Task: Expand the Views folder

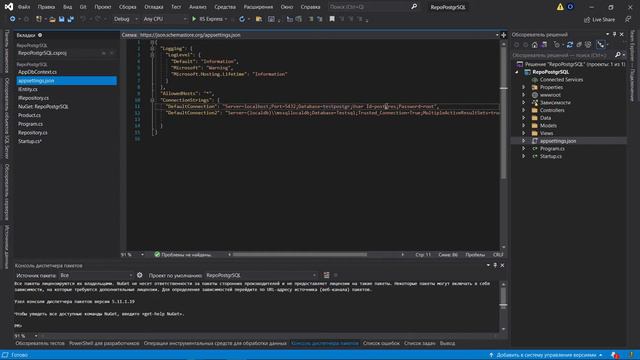Action: click(x=524, y=133)
